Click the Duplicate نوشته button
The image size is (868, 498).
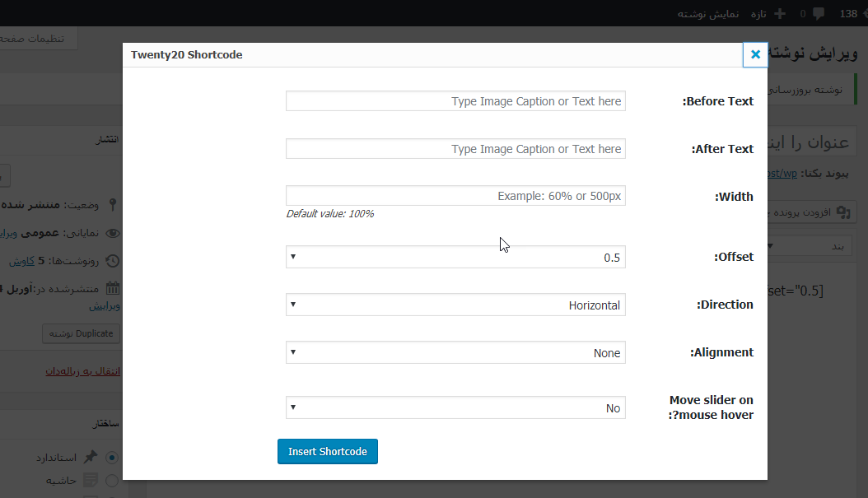(x=81, y=333)
